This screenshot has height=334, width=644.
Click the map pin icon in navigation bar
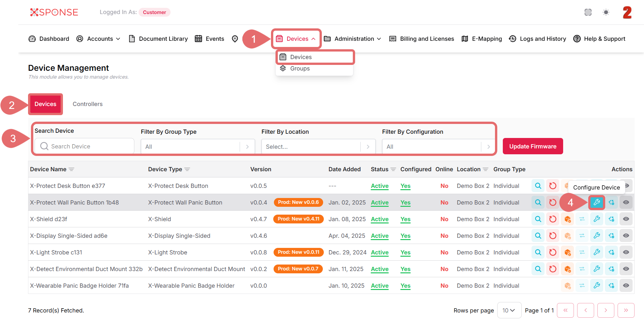click(235, 39)
